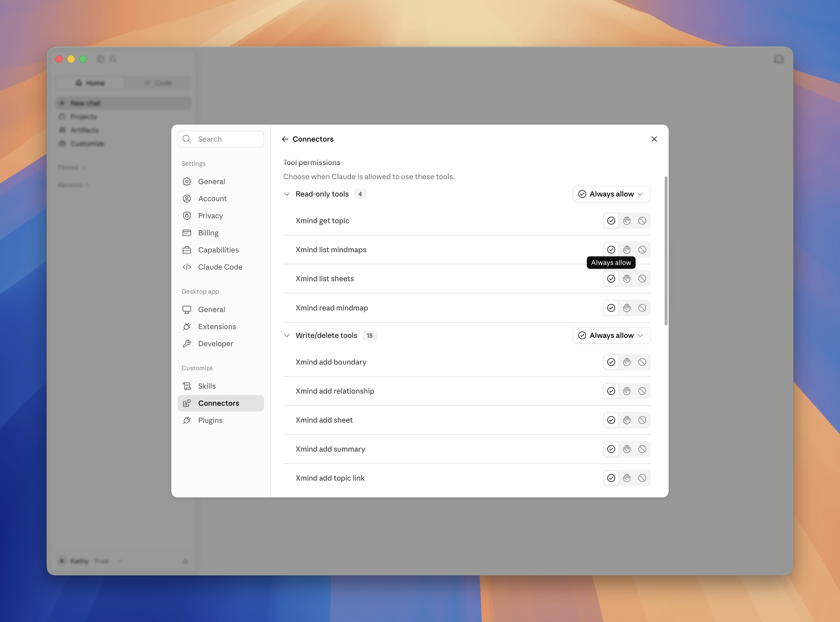The image size is (840, 622).
Task: Go to Privacy settings
Action: coord(220,216)
